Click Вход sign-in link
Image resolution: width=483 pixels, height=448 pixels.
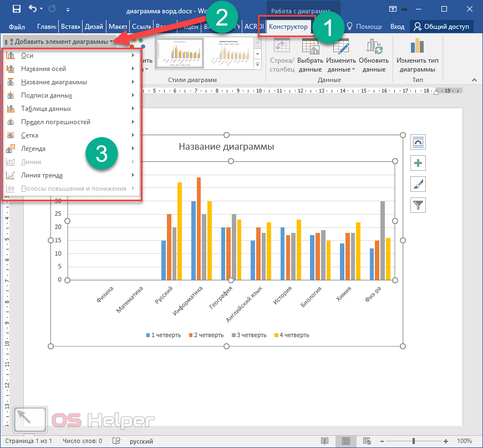397,26
